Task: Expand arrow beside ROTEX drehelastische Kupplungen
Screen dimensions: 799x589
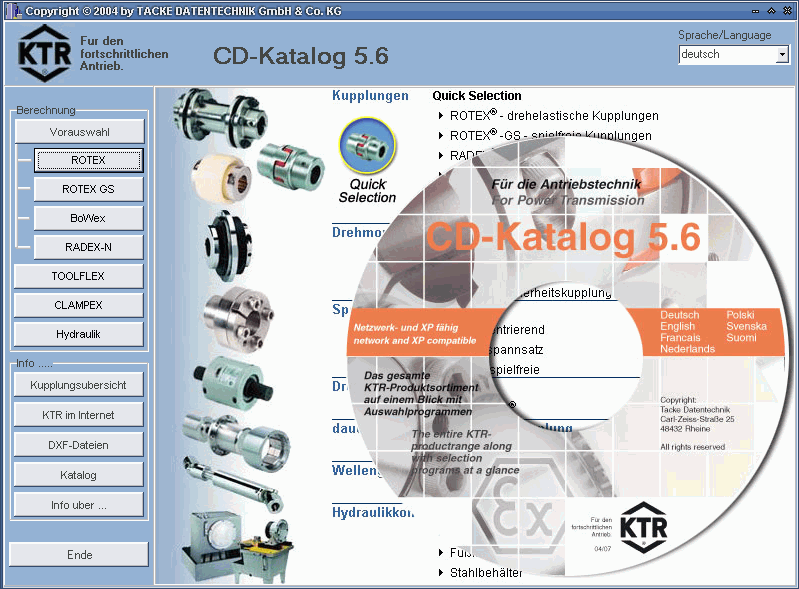Action: click(441, 116)
